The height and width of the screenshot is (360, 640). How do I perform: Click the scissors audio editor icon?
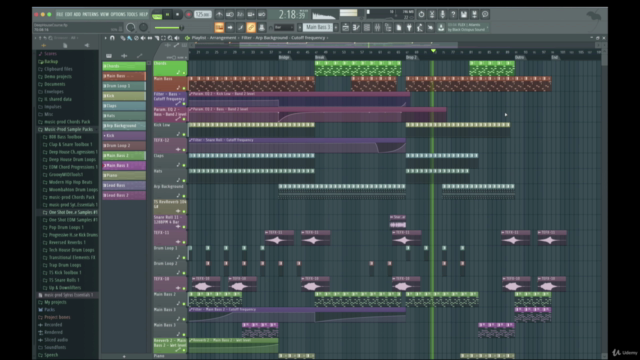tap(432, 14)
